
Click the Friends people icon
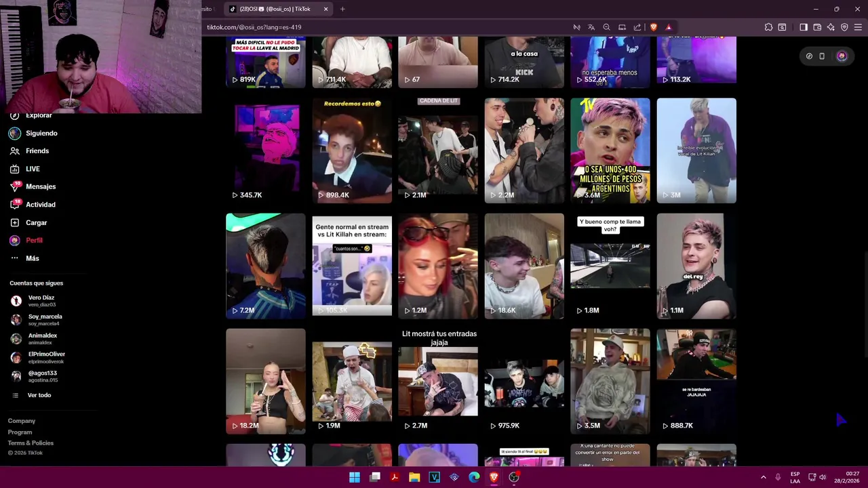click(14, 151)
